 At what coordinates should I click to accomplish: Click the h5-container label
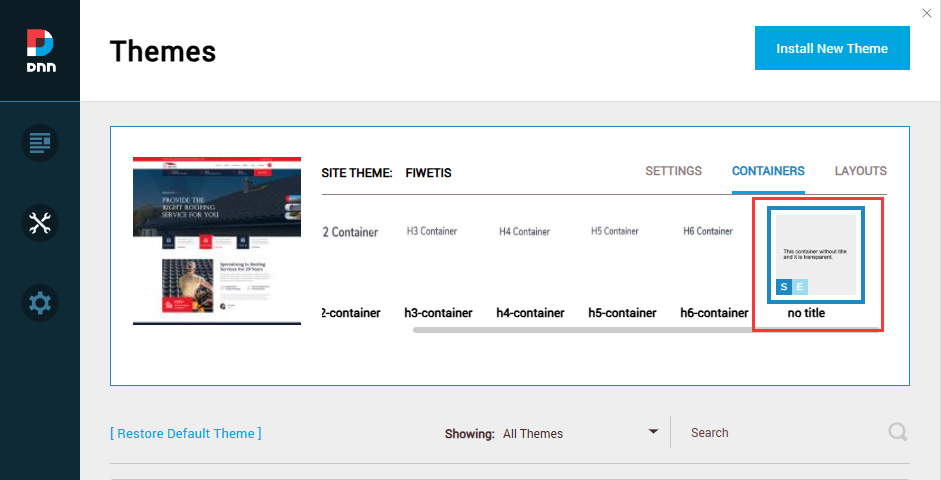point(622,313)
